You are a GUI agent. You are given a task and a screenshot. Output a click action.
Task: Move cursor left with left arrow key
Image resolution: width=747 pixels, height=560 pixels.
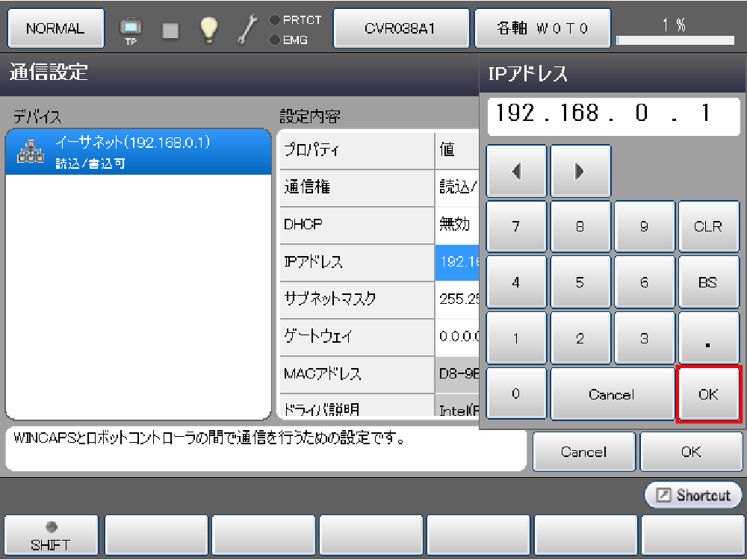point(517,171)
